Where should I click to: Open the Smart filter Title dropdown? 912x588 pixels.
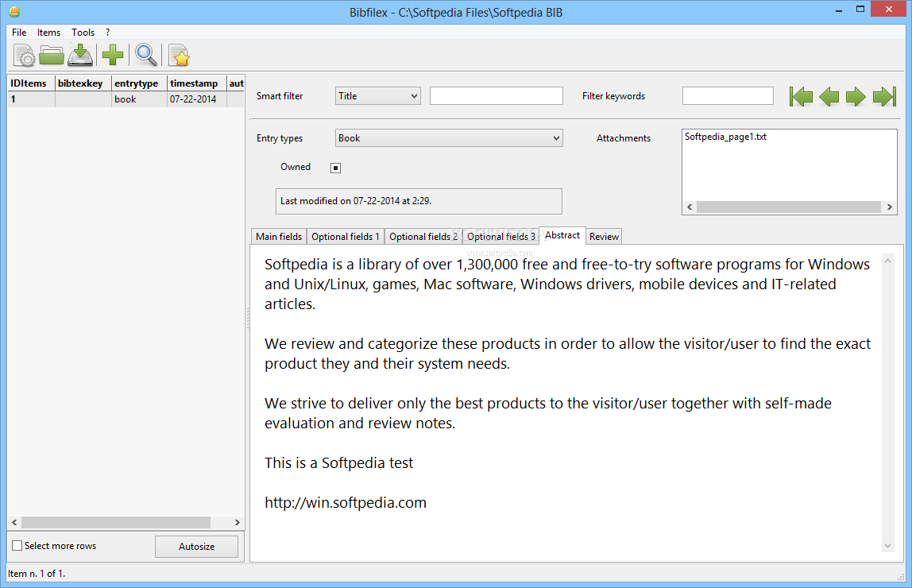pyautogui.click(x=377, y=96)
